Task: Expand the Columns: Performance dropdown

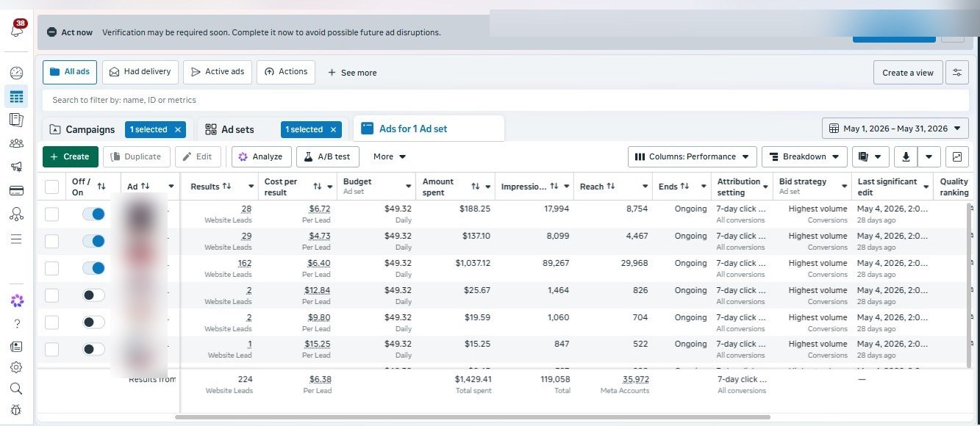Action: (692, 156)
